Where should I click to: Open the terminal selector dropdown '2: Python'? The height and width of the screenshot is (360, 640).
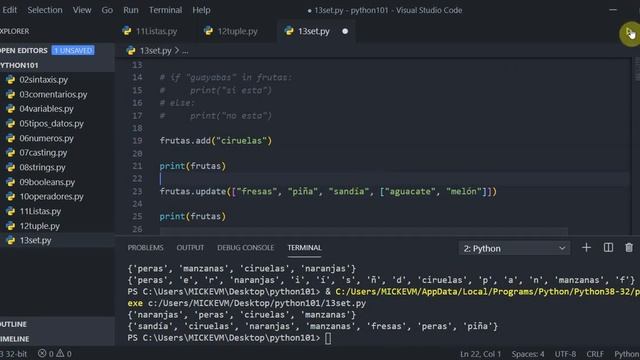click(514, 248)
